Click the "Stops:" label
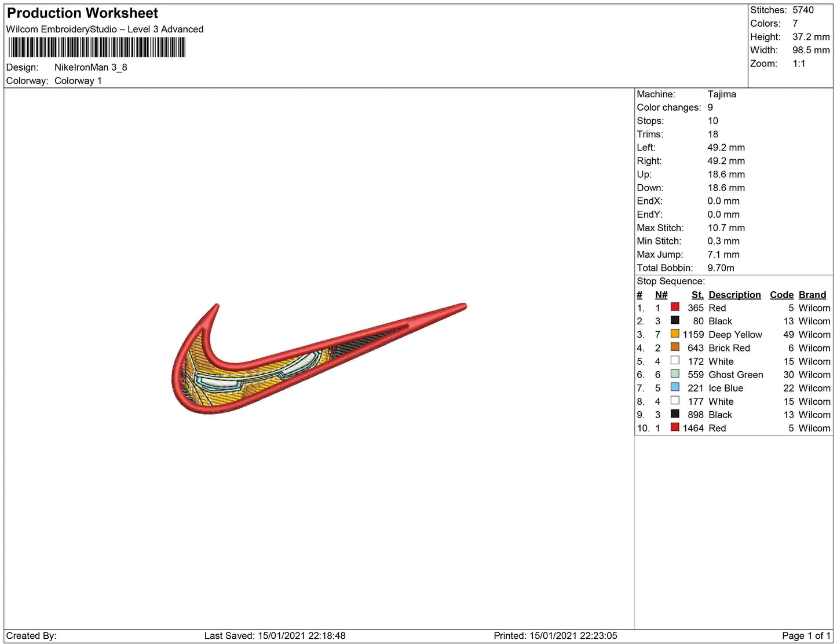 click(x=650, y=121)
